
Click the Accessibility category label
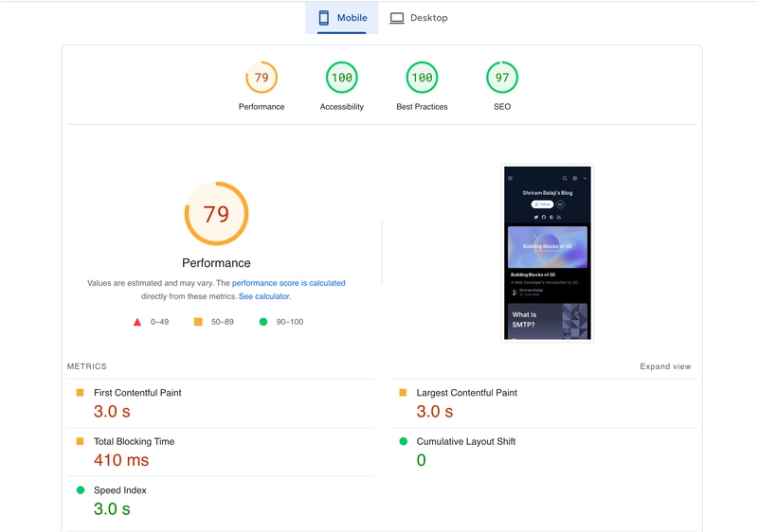[342, 107]
